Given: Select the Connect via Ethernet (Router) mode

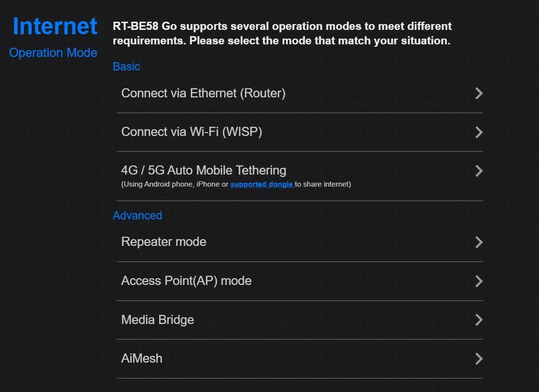Looking at the screenshot, I should [x=203, y=93].
